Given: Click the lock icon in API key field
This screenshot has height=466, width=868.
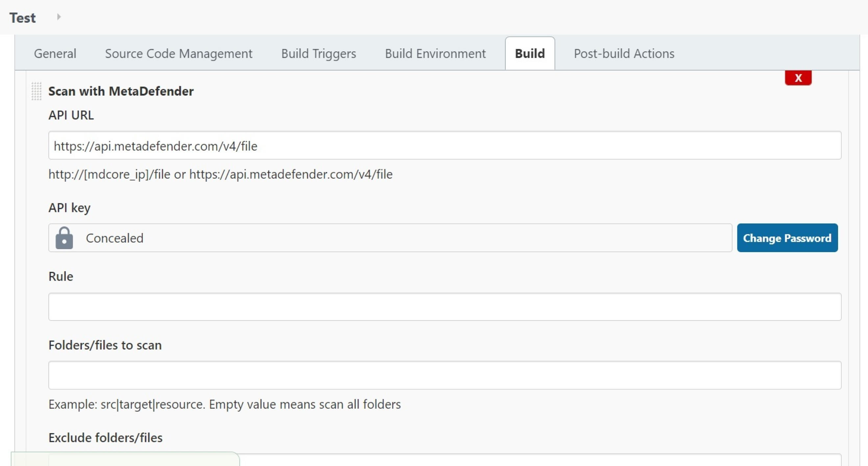Looking at the screenshot, I should pos(64,238).
